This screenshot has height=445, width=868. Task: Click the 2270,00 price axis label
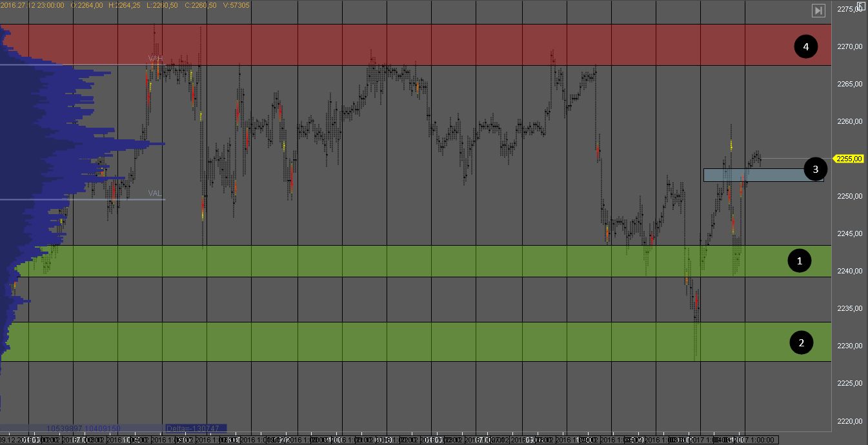point(849,46)
